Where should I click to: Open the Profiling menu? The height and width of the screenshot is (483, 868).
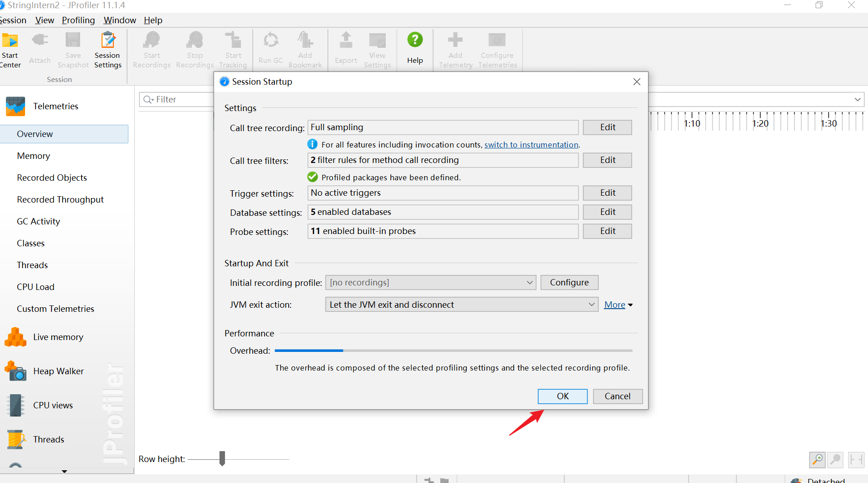pyautogui.click(x=78, y=20)
